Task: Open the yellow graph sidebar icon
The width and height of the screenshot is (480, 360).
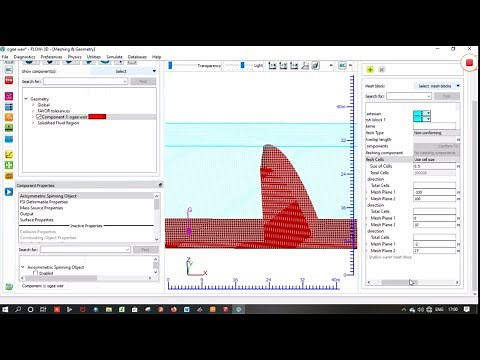Action: (9, 154)
